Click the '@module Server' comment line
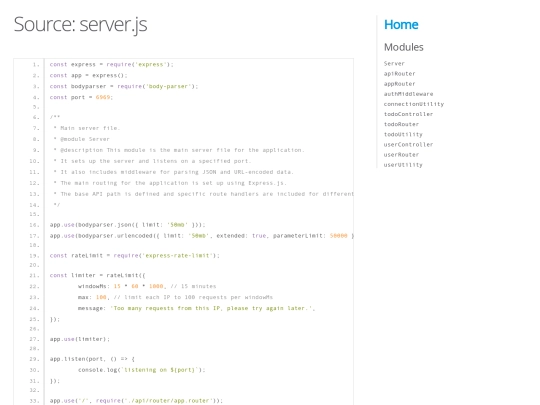This screenshot has height=405, width=540. (x=82, y=139)
